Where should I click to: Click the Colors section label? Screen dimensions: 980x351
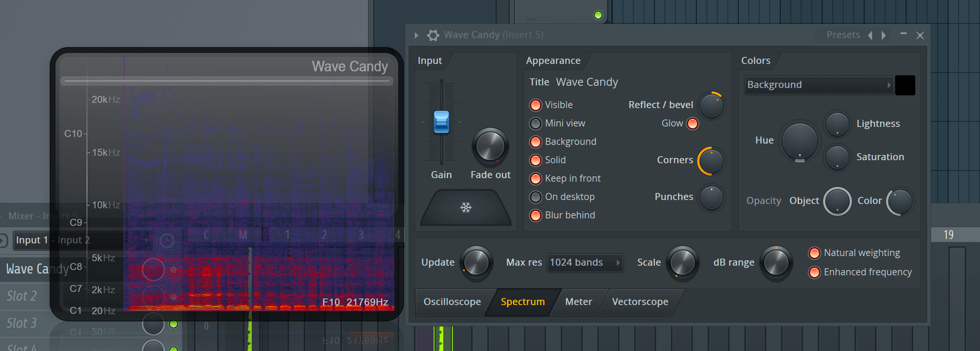756,61
